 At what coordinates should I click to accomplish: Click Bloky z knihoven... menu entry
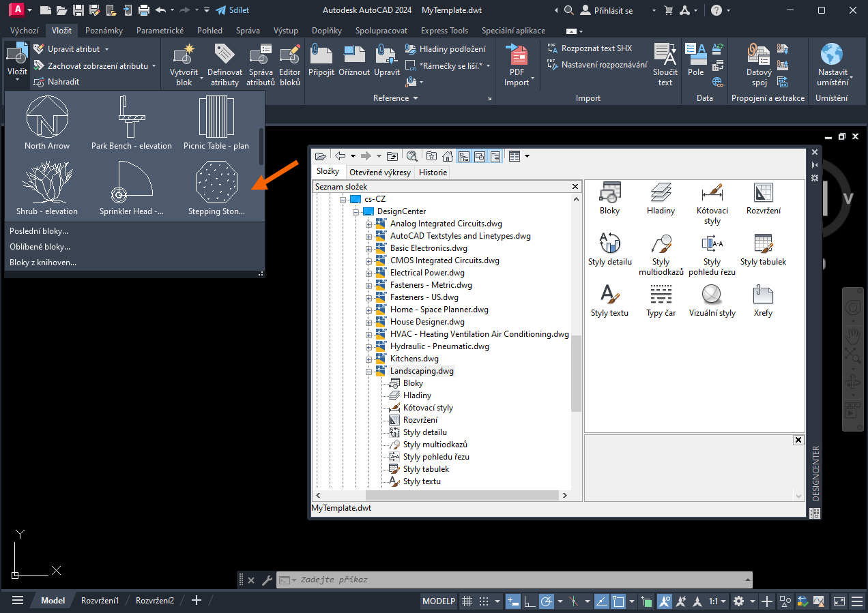(x=43, y=263)
